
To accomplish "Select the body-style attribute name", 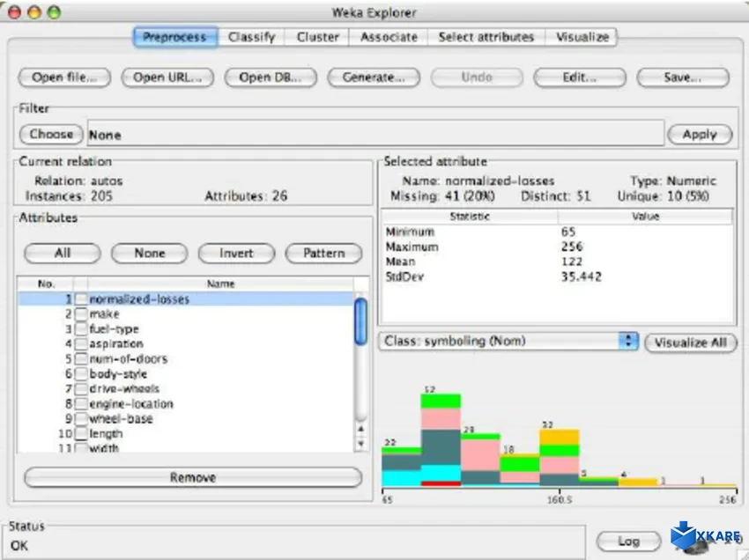I will click(118, 373).
